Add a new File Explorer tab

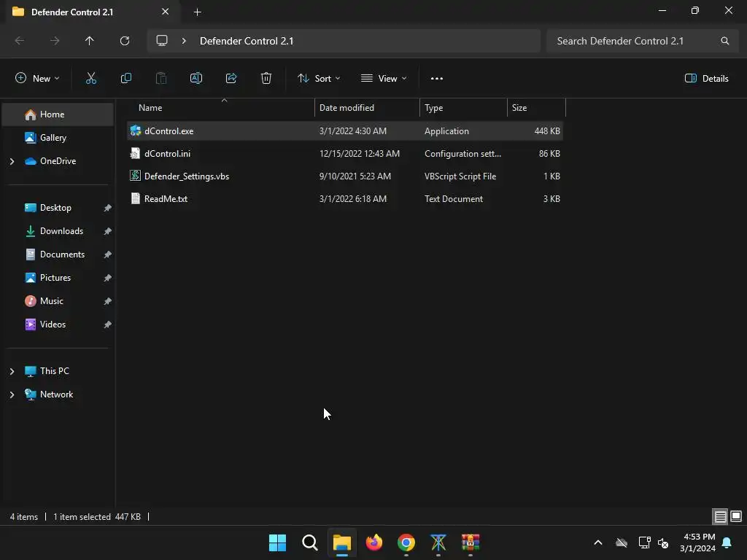[197, 12]
